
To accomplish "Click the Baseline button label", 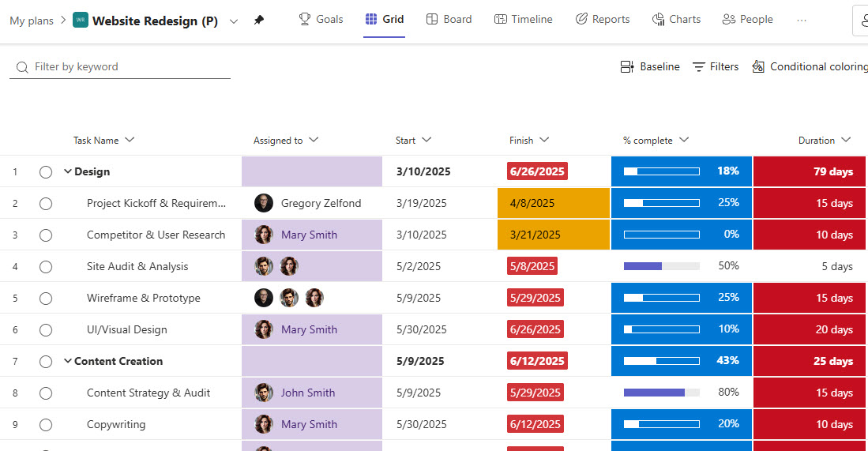I will click(659, 67).
